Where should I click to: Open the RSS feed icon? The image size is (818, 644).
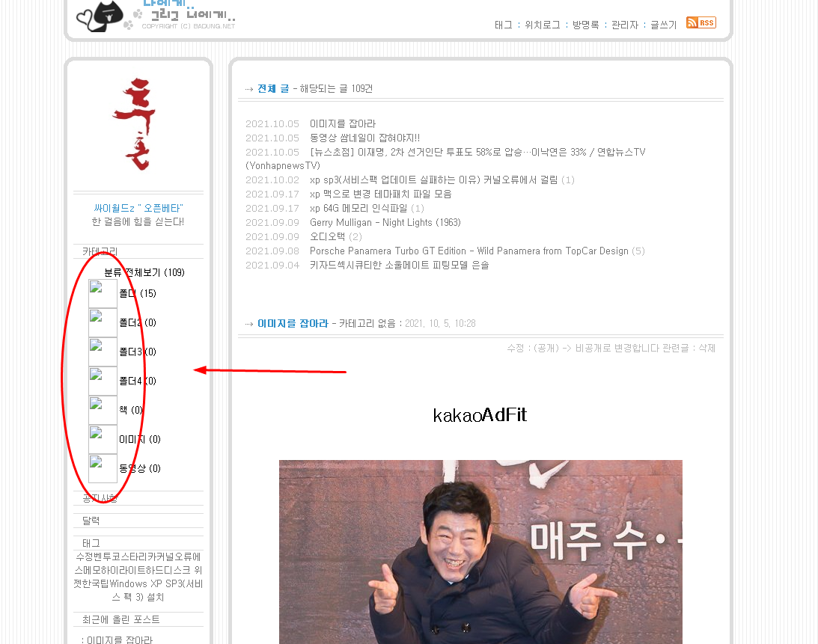701,22
